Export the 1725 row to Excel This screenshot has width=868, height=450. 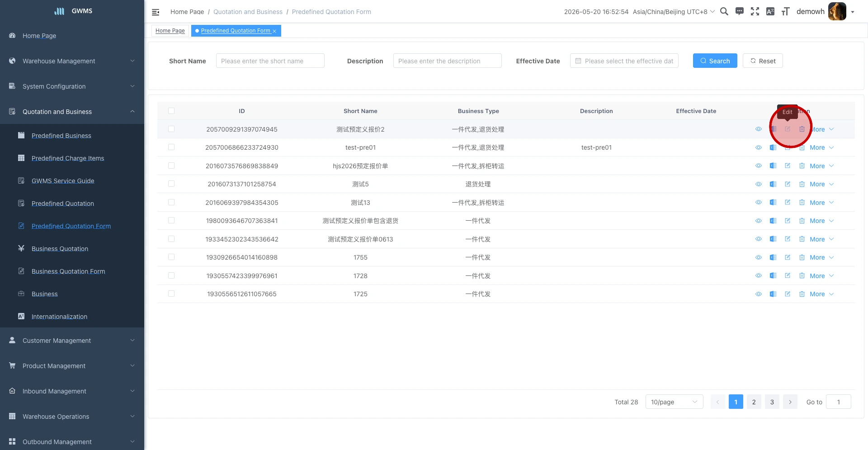(773, 294)
